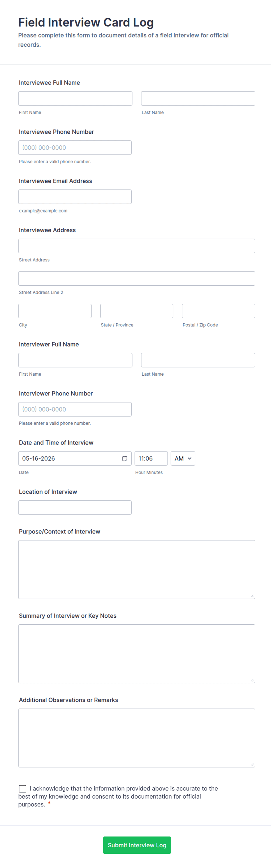271x868 pixels.
Task: Select the Interviewer Last Name field
Action: (x=198, y=360)
